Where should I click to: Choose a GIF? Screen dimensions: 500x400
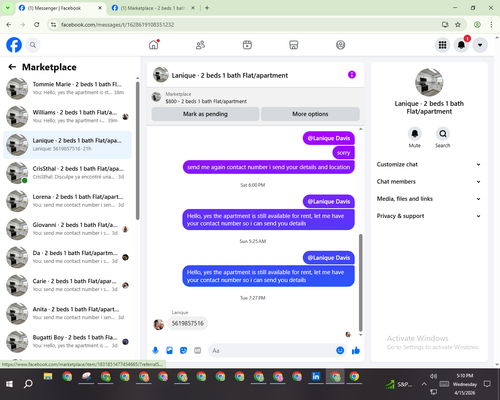pos(198,350)
